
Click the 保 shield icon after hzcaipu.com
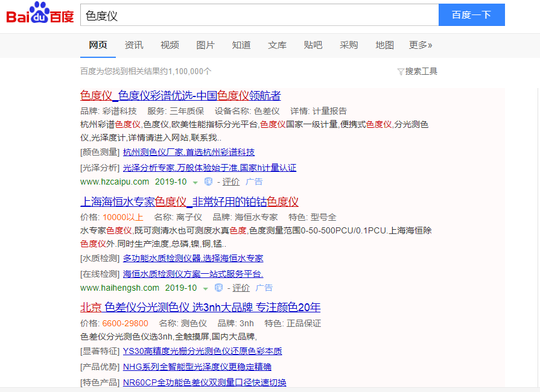(x=208, y=182)
